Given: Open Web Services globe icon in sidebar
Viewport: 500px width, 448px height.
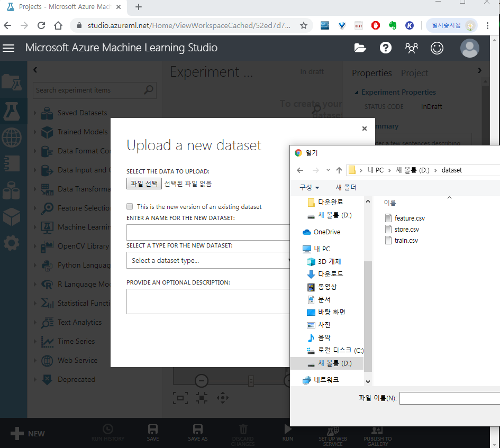Looking at the screenshot, I should pyautogui.click(x=12, y=138).
